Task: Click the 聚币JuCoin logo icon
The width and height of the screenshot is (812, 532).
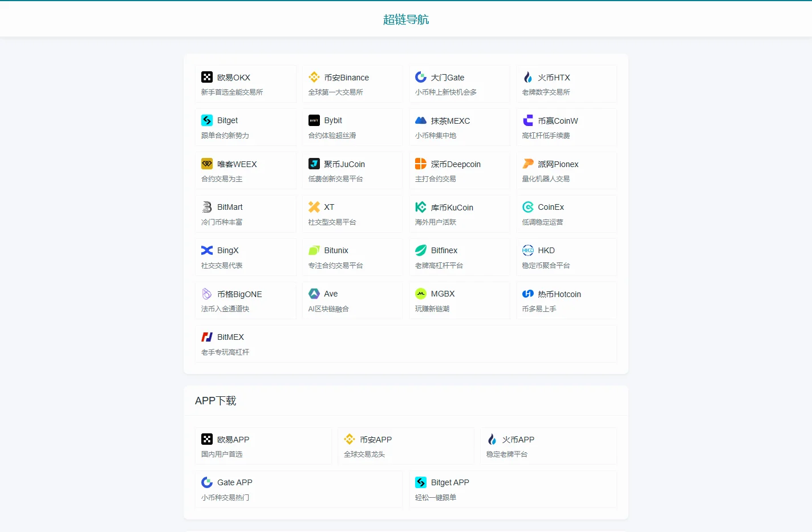Action: (x=314, y=164)
